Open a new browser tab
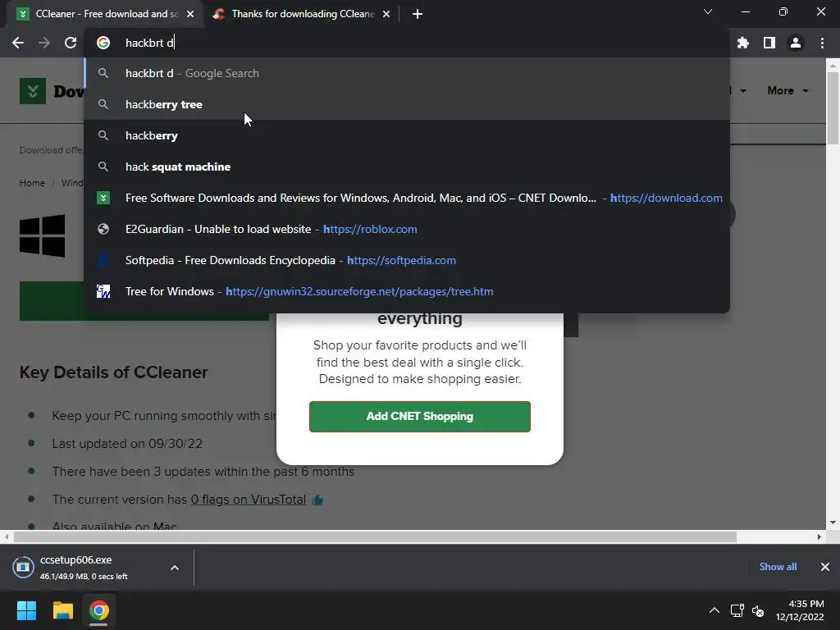 [418, 14]
